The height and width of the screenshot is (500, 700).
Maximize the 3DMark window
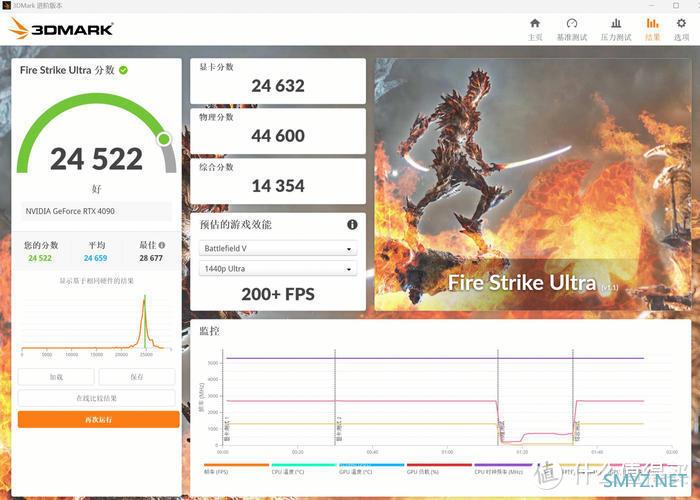pyautogui.click(x=676, y=5)
